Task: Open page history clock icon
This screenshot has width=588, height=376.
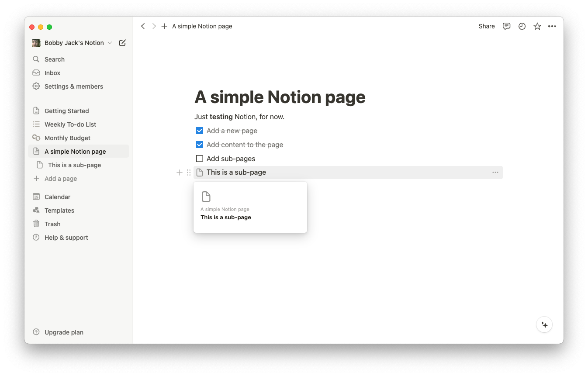Action: [x=522, y=26]
